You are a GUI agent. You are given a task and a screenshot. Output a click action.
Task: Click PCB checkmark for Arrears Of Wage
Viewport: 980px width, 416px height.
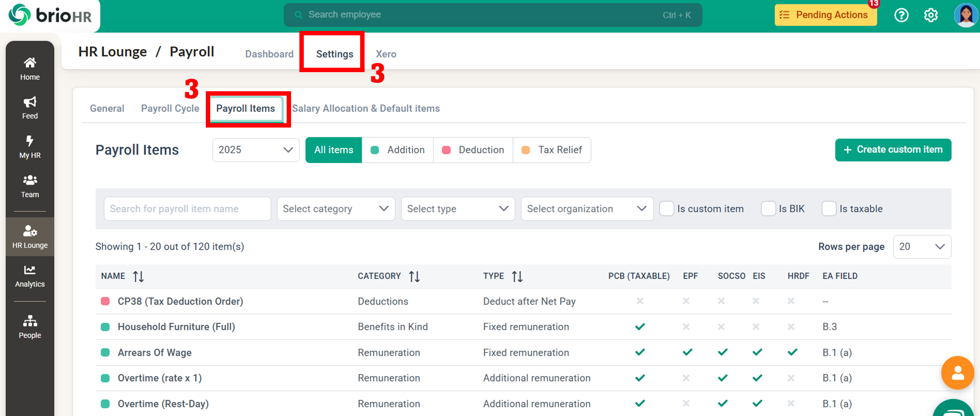coord(640,352)
